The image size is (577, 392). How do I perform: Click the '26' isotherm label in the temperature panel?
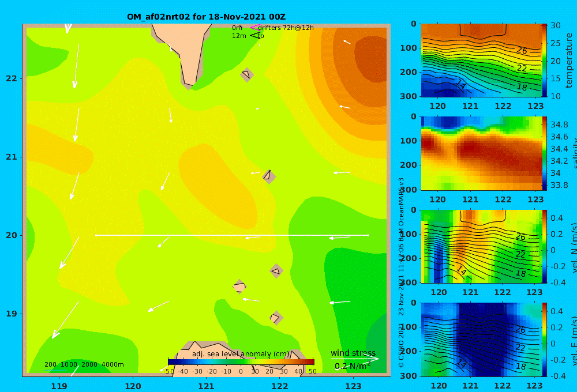[x=522, y=50]
